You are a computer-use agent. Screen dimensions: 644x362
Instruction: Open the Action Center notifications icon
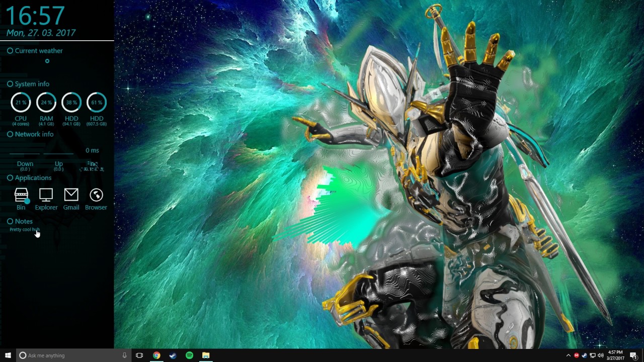coord(633,355)
